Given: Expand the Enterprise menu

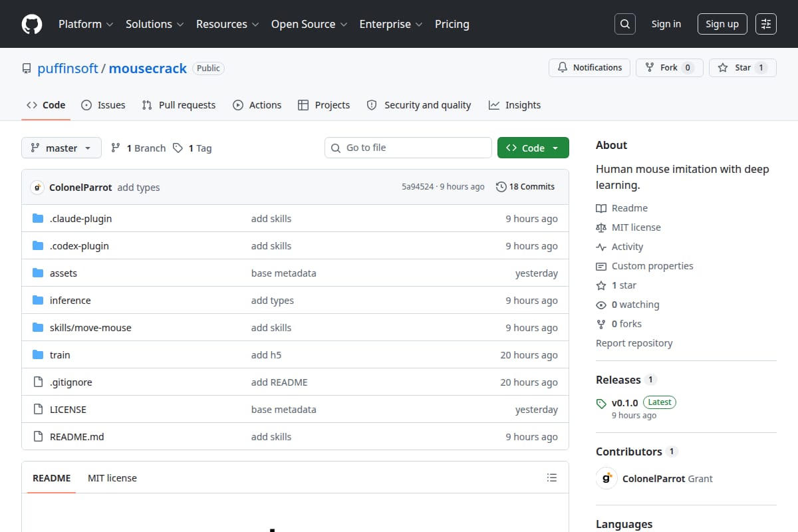Looking at the screenshot, I should pos(391,24).
